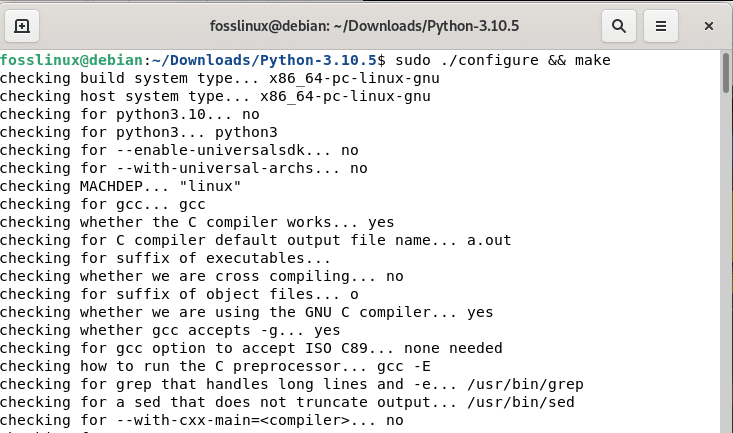Click line checking host system type

click(215, 96)
